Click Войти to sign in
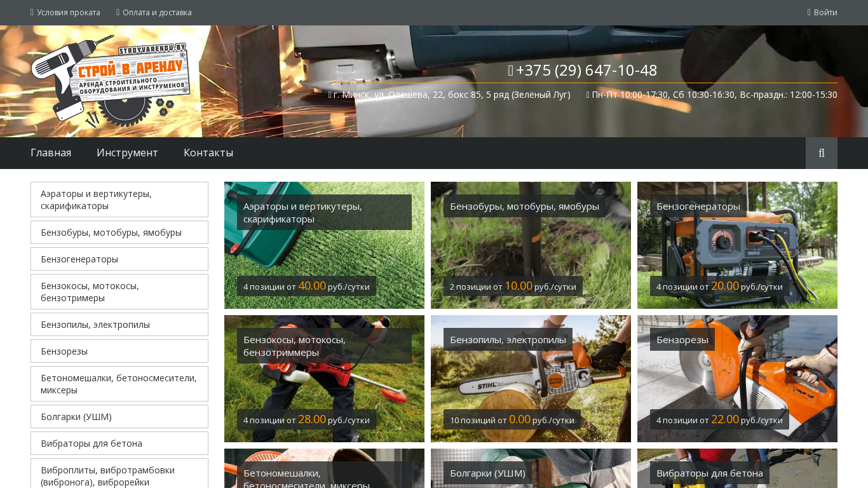Screen dimensions: 868x488 pyautogui.click(x=822, y=12)
